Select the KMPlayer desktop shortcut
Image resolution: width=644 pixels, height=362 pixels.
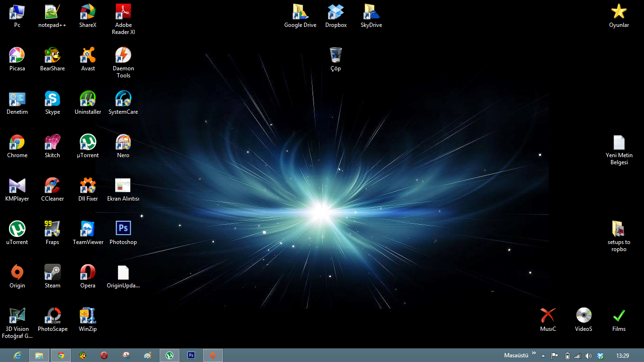point(17,189)
